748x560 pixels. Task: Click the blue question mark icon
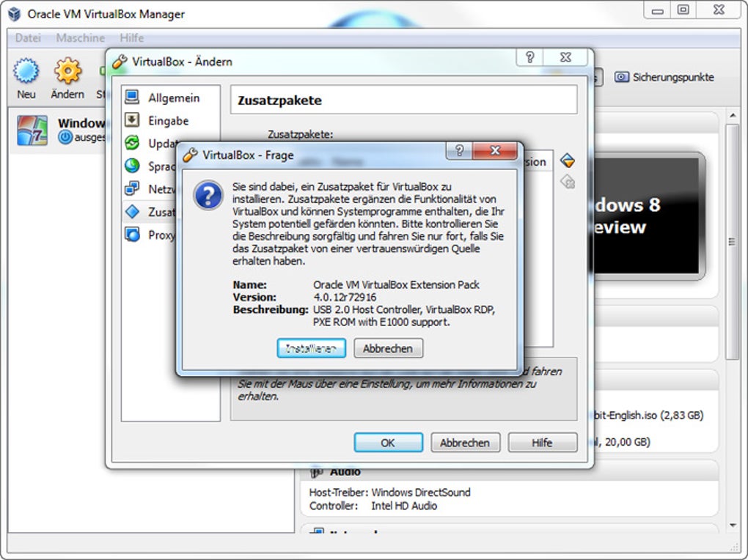[208, 195]
